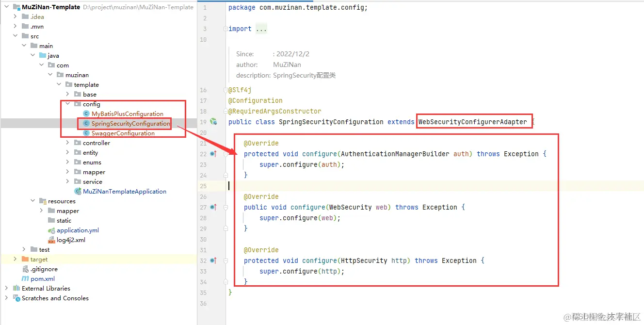This screenshot has height=325, width=644.
Task: Select the template package node
Action: coord(86,85)
